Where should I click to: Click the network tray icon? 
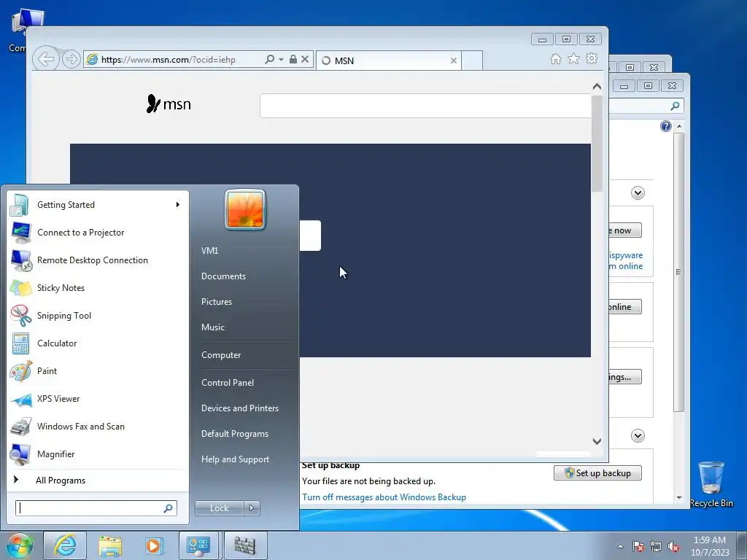(656, 546)
